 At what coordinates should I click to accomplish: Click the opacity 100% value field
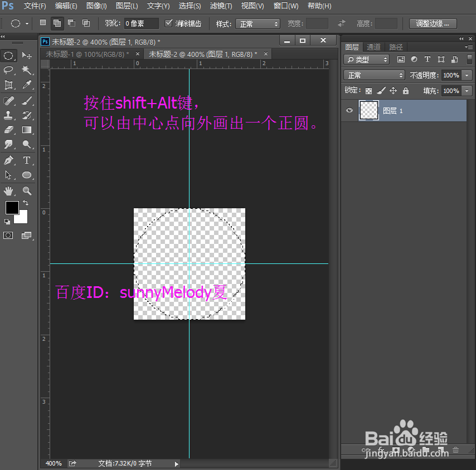click(x=451, y=75)
